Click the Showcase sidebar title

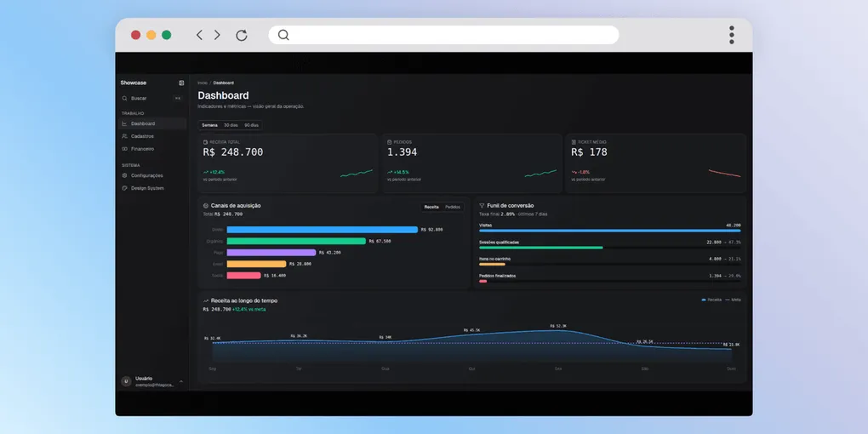click(x=134, y=83)
